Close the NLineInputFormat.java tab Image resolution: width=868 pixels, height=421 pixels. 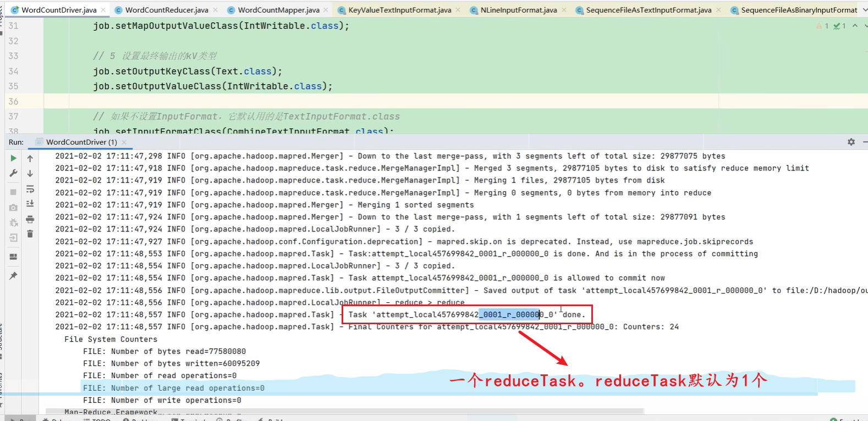[x=564, y=10]
